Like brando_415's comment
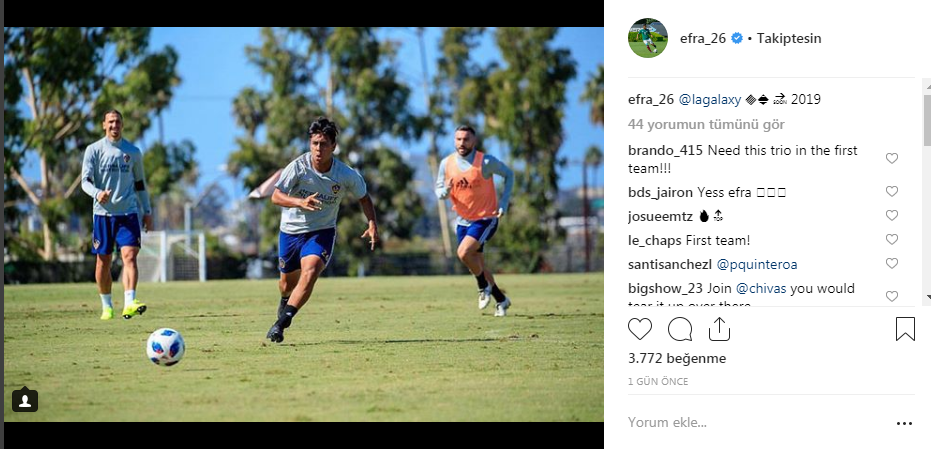 click(x=891, y=158)
